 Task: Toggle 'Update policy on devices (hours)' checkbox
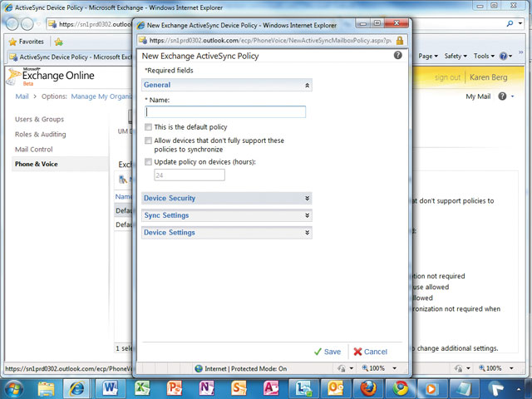click(x=148, y=162)
